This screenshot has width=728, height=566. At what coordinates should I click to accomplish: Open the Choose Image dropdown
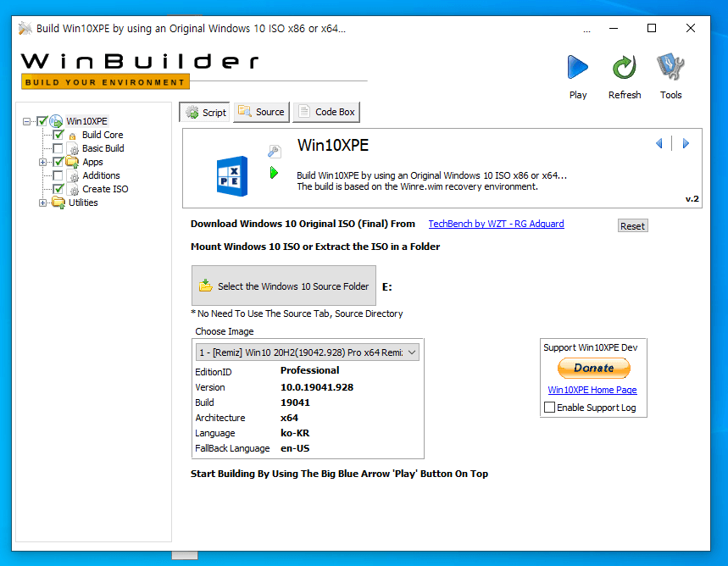[308, 352]
